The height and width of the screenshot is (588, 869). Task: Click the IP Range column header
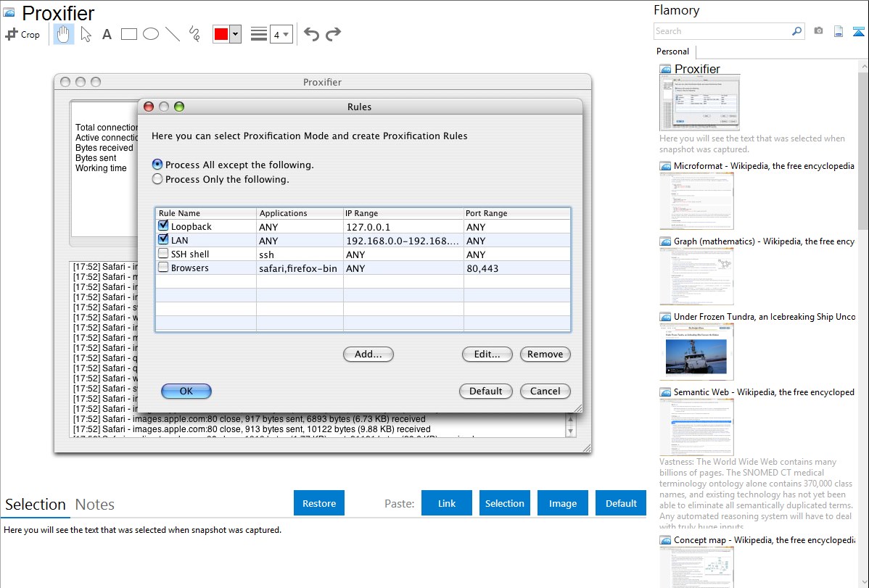(x=403, y=213)
